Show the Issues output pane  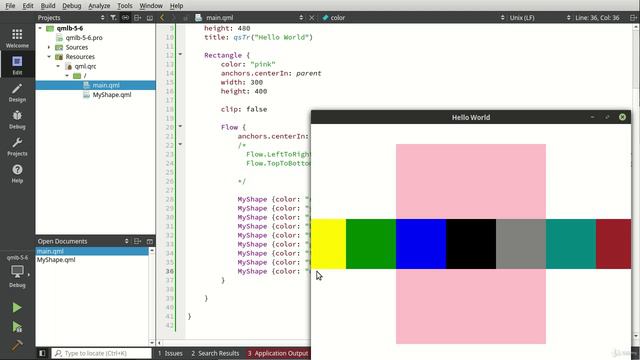[x=170, y=353]
